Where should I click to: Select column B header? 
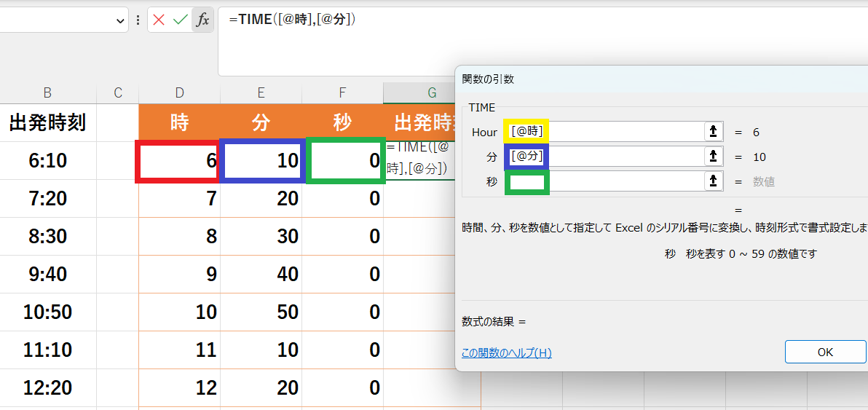coord(47,93)
